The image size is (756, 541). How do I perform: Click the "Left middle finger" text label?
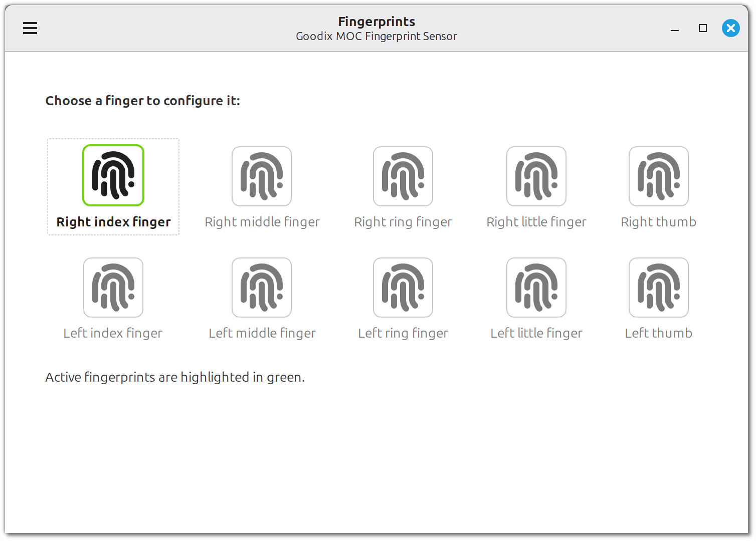262,333
